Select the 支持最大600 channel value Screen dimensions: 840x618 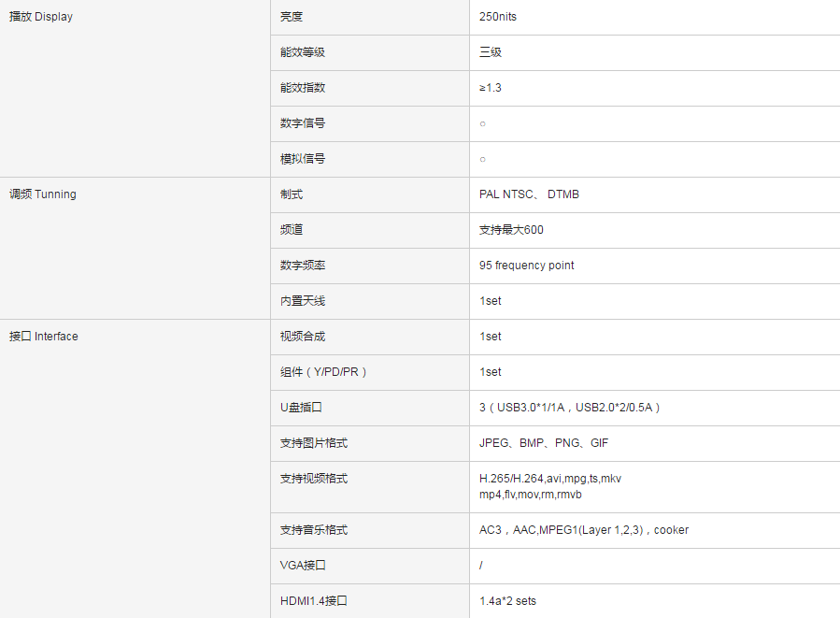(511, 230)
